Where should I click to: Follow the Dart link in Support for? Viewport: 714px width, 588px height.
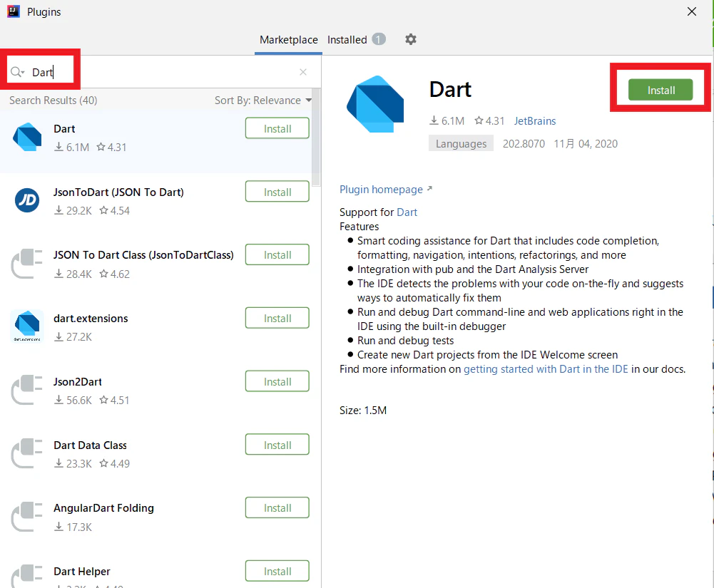(x=407, y=212)
